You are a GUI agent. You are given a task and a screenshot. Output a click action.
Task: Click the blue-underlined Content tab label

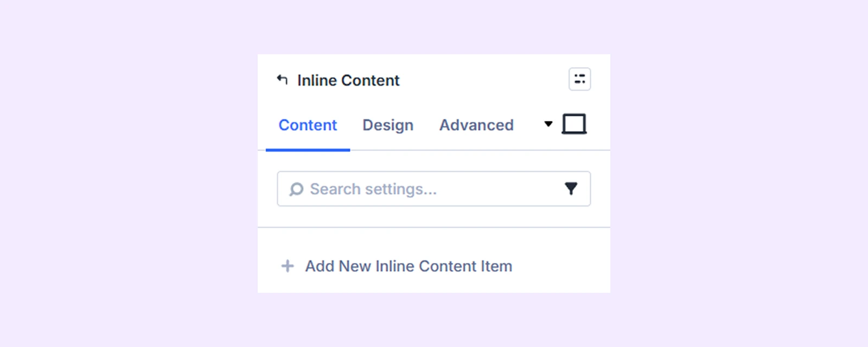point(308,125)
